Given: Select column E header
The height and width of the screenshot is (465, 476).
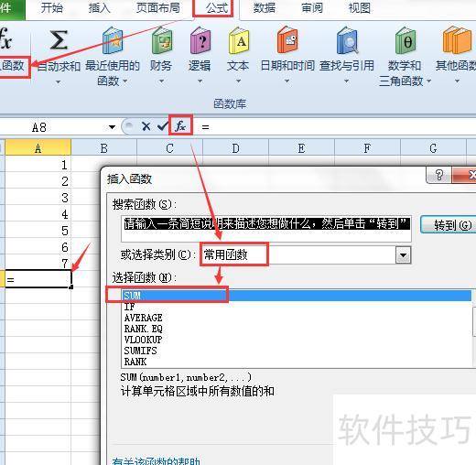Looking at the screenshot, I should 302,148.
